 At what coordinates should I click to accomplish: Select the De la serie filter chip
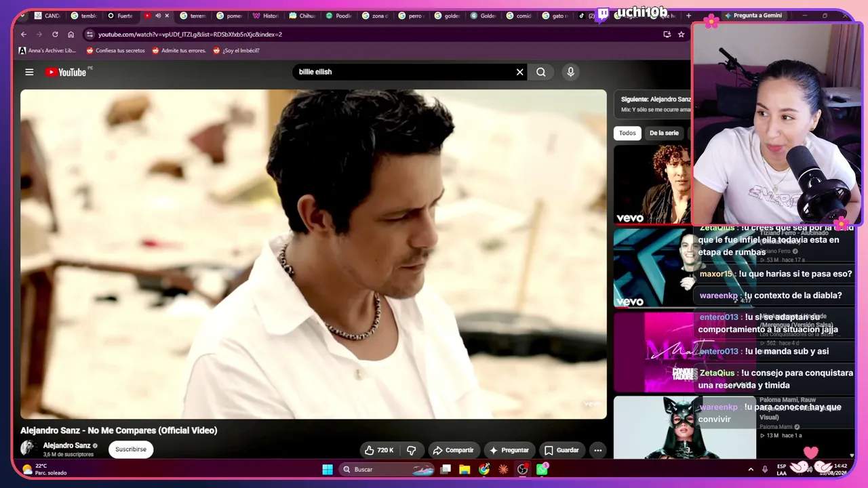pyautogui.click(x=664, y=133)
